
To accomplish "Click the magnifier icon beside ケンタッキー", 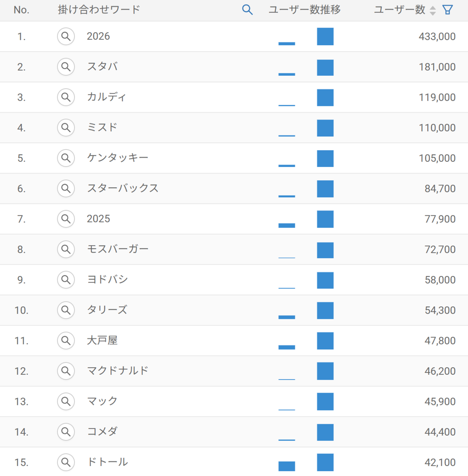I will tap(66, 158).
